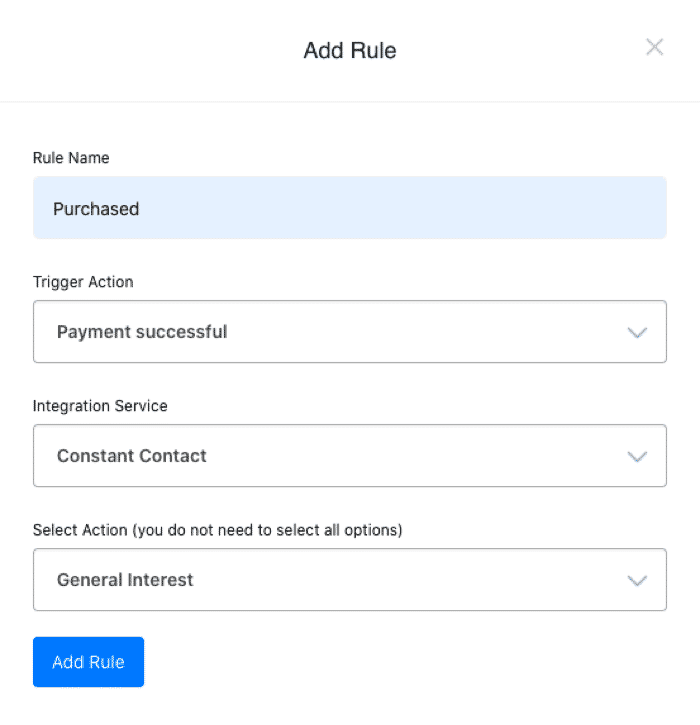Click the chevron beside Payment successful
The height and width of the screenshot is (725, 700).
[637, 333]
